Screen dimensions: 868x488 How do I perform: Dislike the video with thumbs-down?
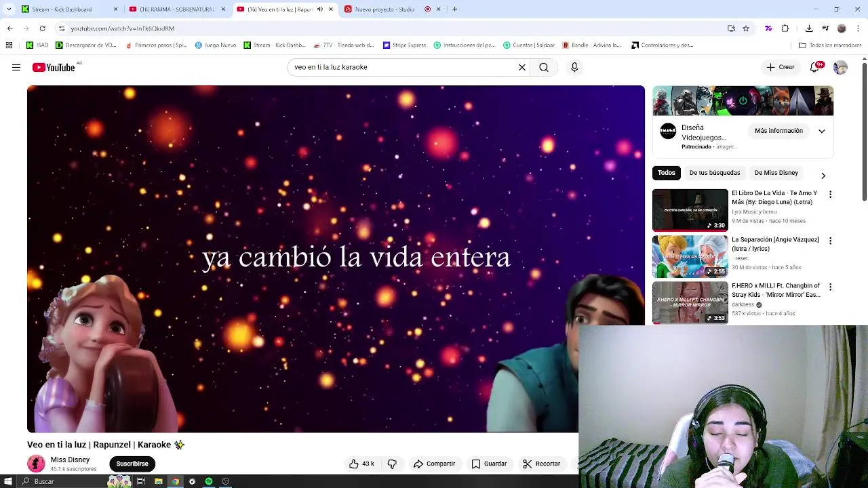392,464
